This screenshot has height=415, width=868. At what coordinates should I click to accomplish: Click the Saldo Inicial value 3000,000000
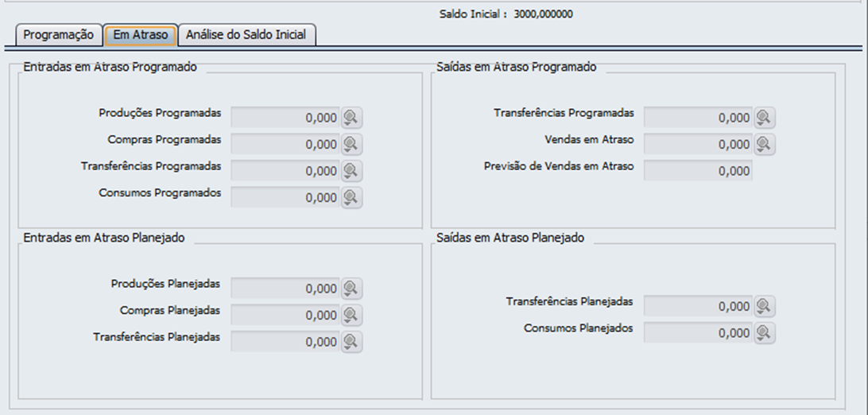tap(543, 14)
